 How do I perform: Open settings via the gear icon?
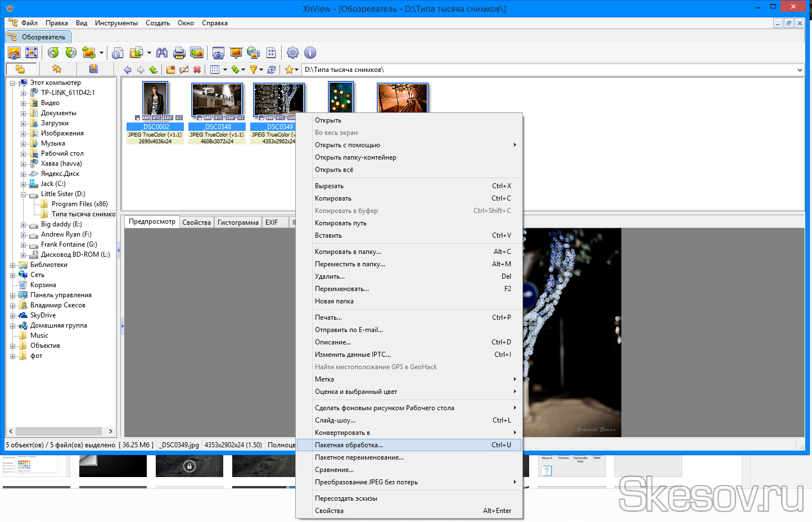coord(292,53)
